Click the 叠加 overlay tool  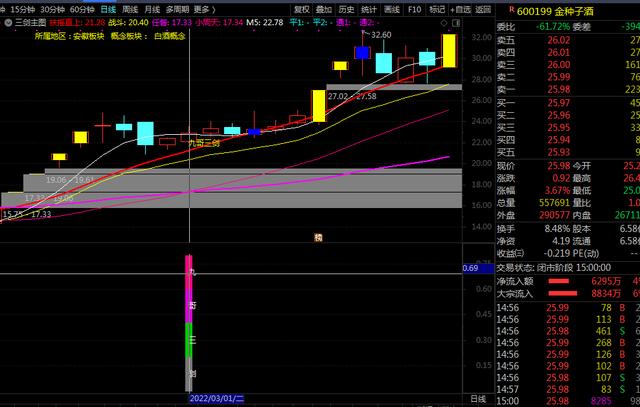click(324, 8)
